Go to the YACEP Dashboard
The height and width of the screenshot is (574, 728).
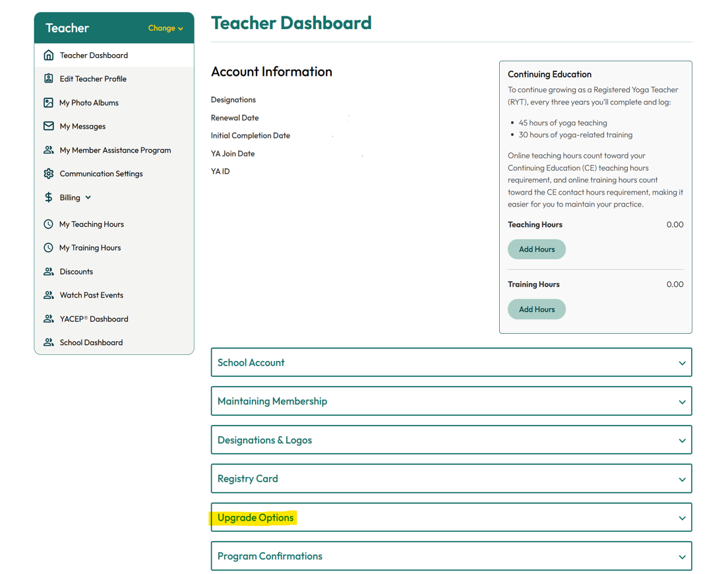click(x=114, y=319)
